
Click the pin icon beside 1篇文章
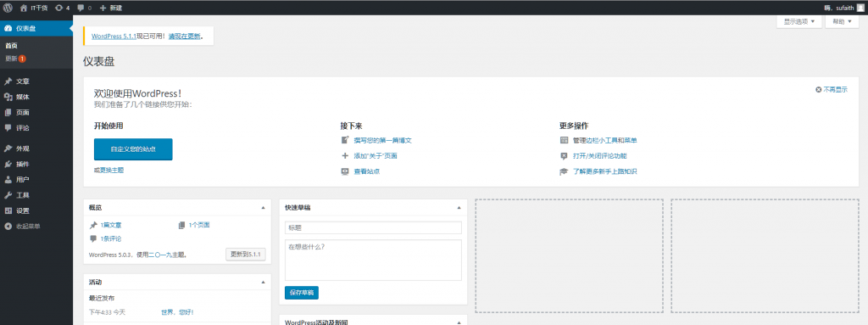pyautogui.click(x=93, y=225)
